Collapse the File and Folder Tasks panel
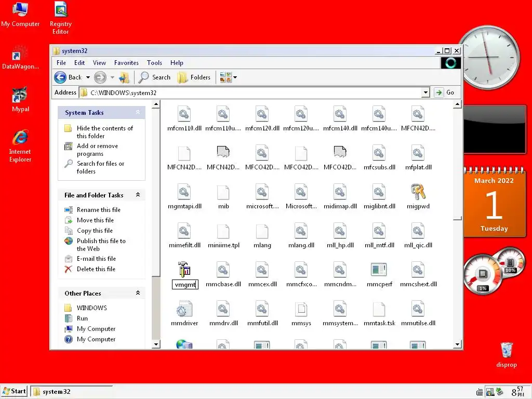This screenshot has height=399, width=532. 138,194
